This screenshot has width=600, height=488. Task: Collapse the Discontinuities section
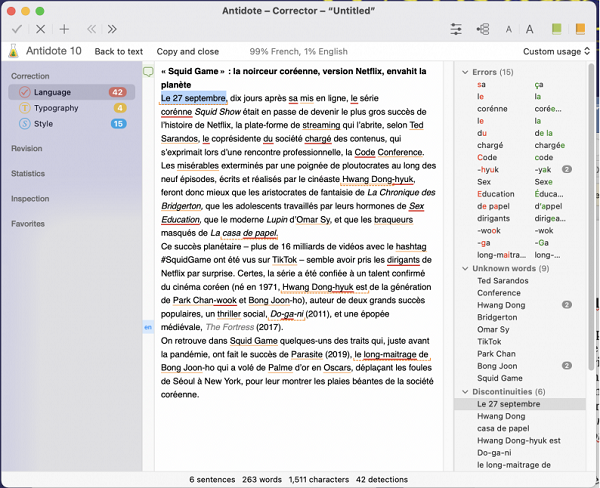(x=463, y=392)
